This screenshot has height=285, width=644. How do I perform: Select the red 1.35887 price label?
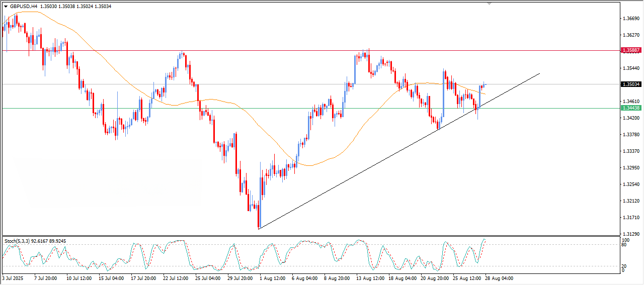pos(631,50)
